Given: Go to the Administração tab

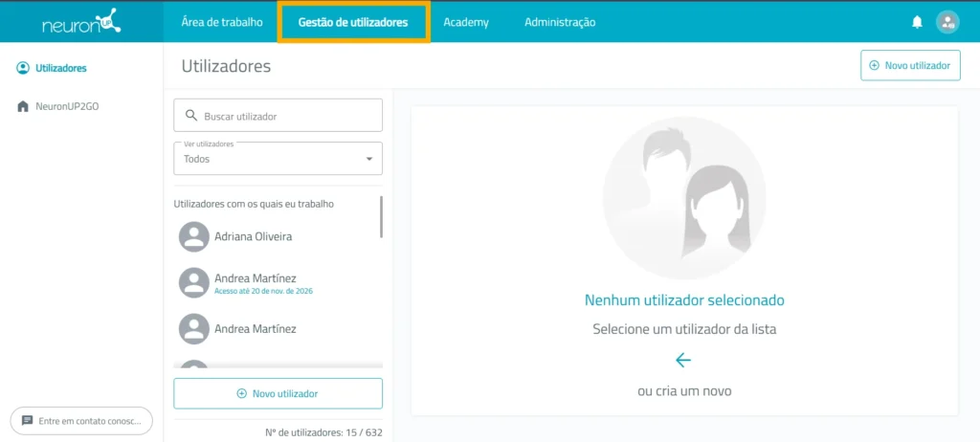Looking at the screenshot, I should 560,22.
